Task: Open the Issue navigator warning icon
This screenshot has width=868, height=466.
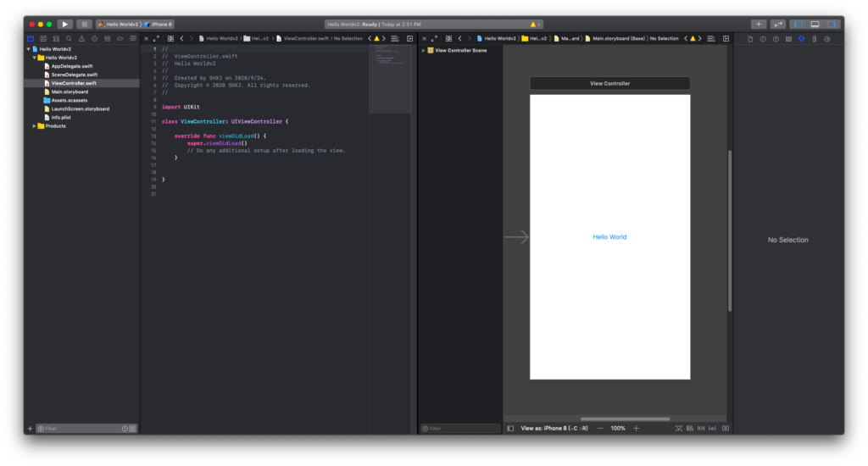Action: [81, 38]
